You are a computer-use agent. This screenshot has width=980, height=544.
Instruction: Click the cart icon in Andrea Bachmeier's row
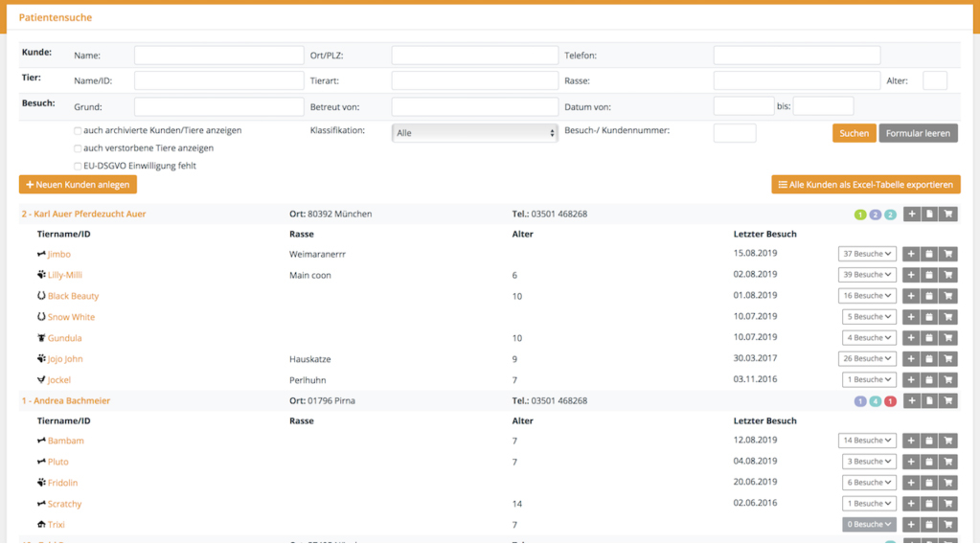pyautogui.click(x=947, y=401)
